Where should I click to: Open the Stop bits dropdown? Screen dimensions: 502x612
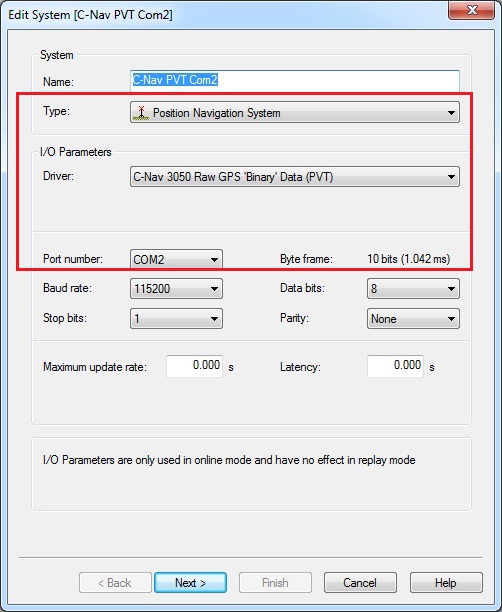[x=176, y=319]
